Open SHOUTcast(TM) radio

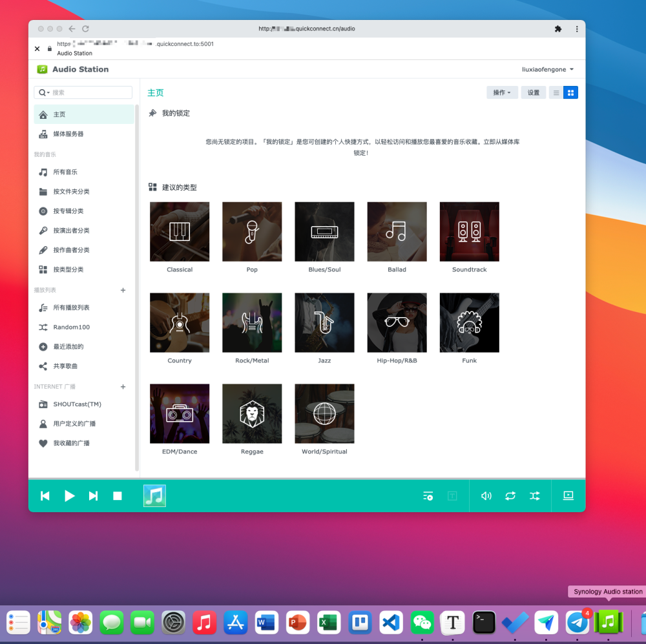(x=83, y=404)
